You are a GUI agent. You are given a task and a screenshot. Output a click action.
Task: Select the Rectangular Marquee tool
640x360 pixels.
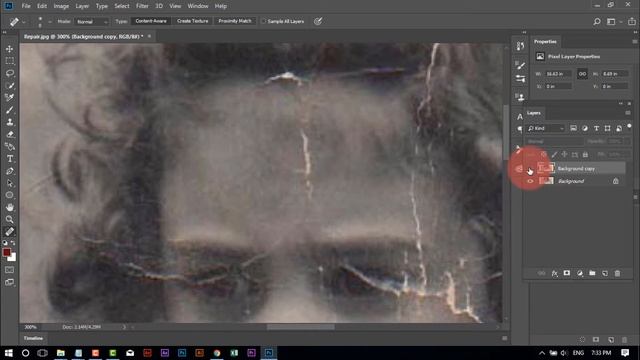coord(9,61)
